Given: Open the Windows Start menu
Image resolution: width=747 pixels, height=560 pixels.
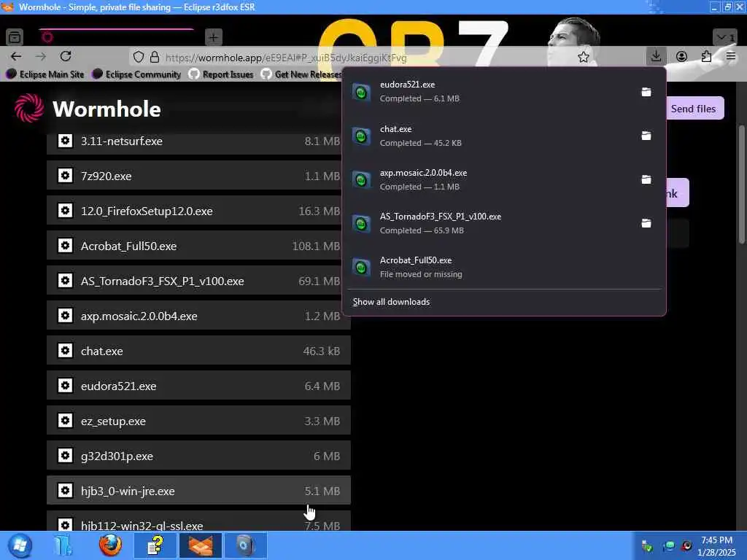Looking at the screenshot, I should click(20, 545).
